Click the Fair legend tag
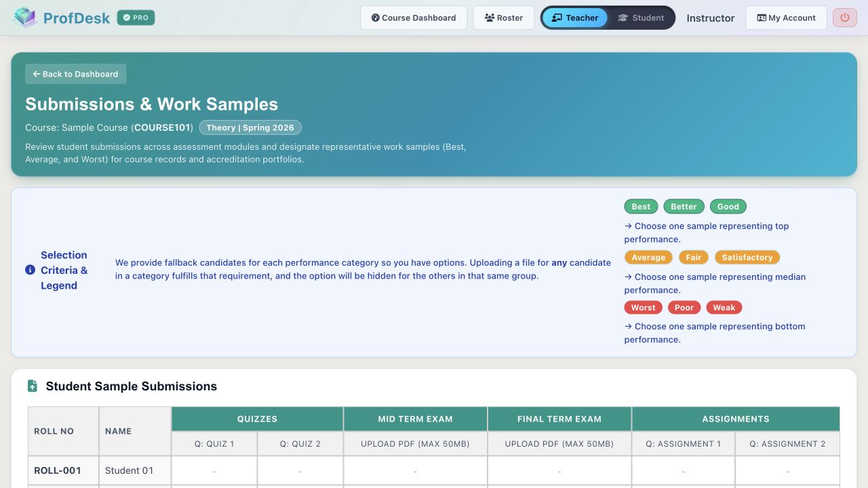Viewport: 868px width, 488px height. coord(694,258)
